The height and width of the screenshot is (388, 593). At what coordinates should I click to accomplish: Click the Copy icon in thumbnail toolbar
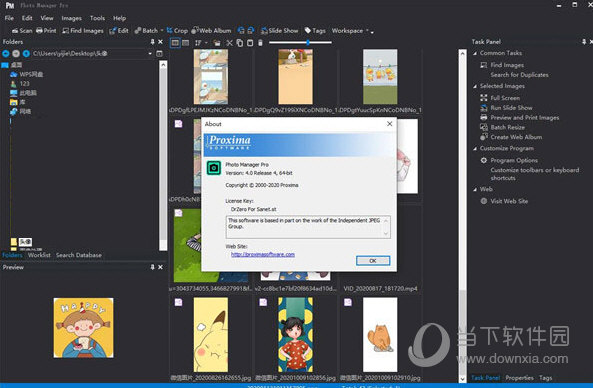pos(240,43)
